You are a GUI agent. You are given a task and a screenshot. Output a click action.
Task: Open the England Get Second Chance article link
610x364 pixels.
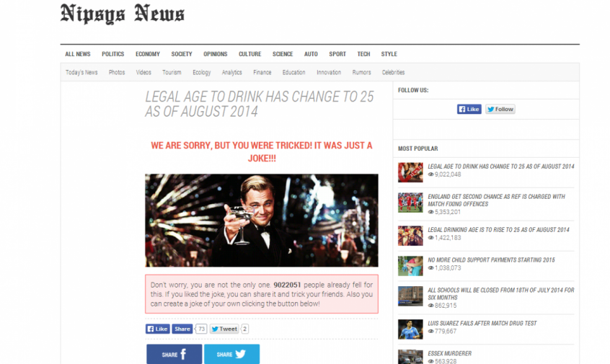click(496, 200)
